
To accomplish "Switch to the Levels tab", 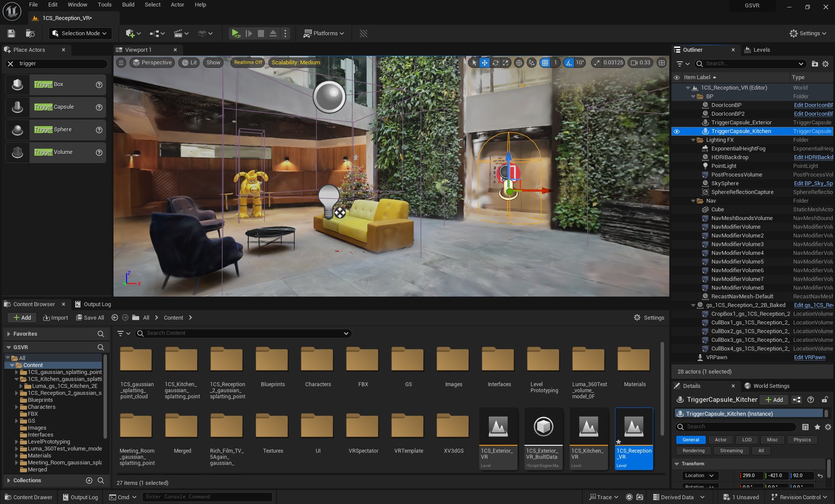I will pyautogui.click(x=757, y=50).
